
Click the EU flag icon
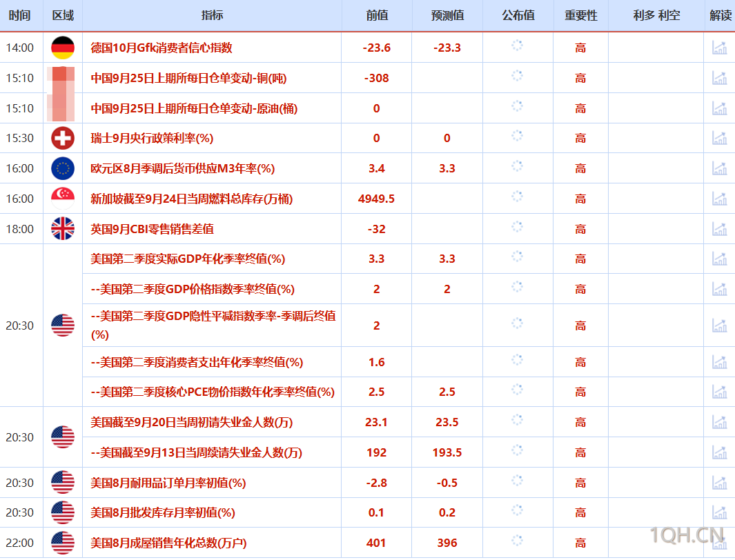point(62,168)
